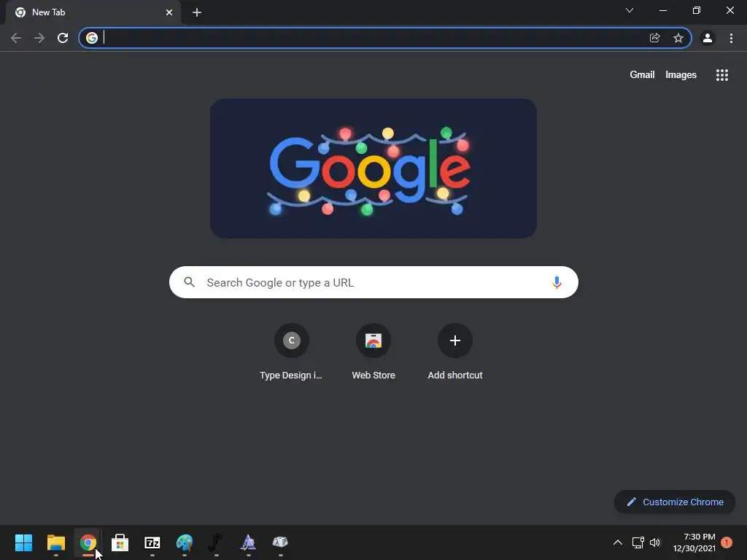The height and width of the screenshot is (560, 747).
Task: Open the notification badge showing 1
Action: pos(727,542)
